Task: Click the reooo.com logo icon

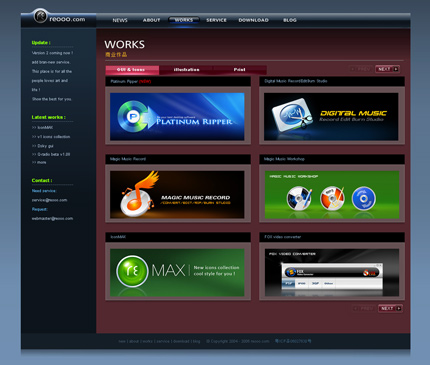Action: 40,16
